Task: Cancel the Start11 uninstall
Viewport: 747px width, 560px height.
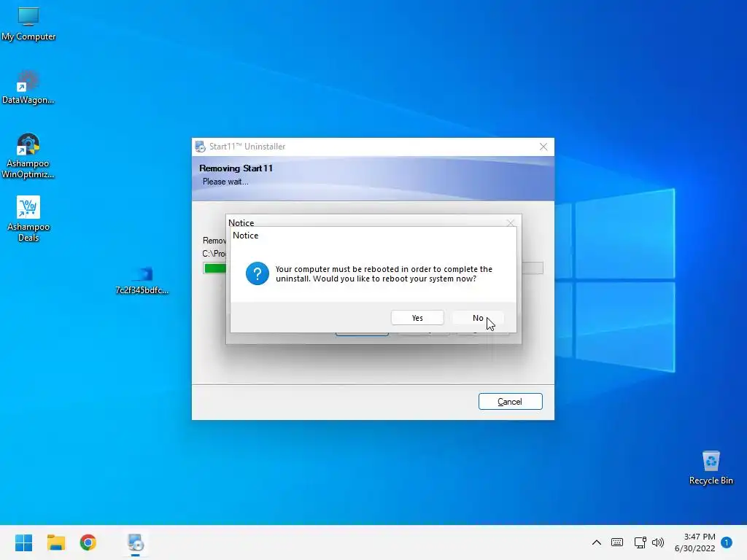Action: [x=510, y=402]
